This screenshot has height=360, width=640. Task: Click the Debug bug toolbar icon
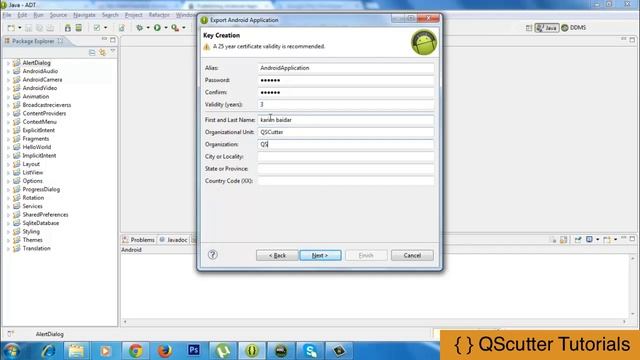(140, 28)
